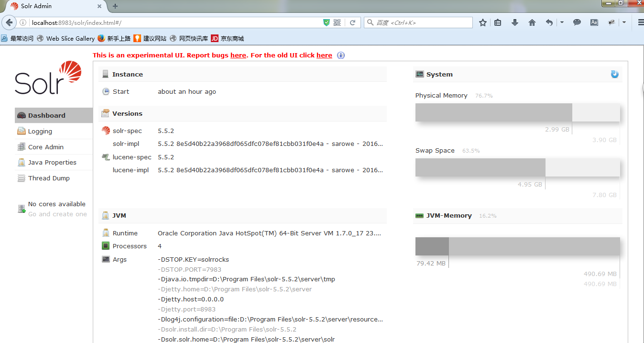
Task: Click 'here' link to report bugs
Action: [238, 55]
